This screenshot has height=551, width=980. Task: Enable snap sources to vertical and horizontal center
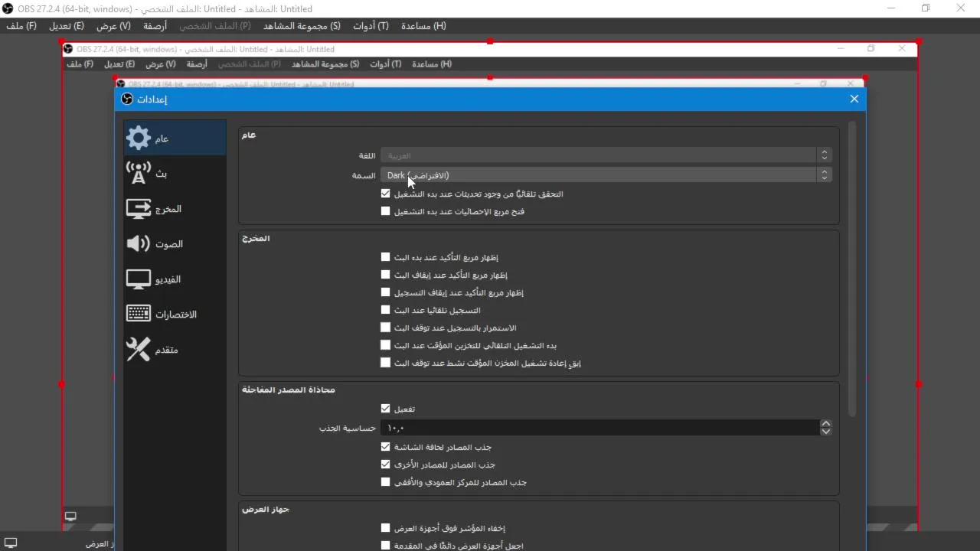[386, 482]
